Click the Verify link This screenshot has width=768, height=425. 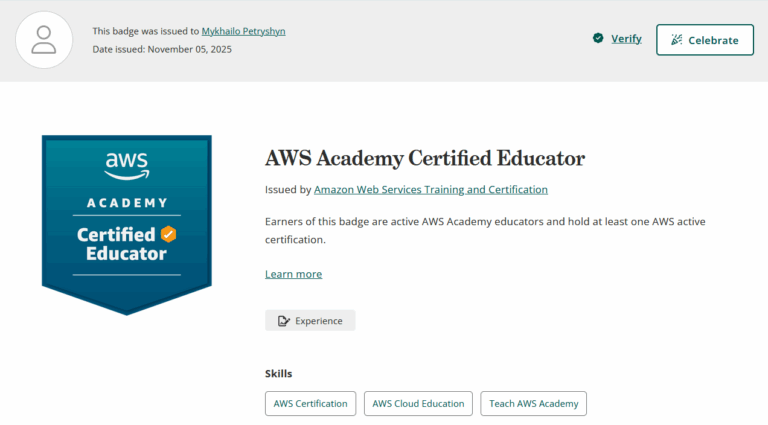(x=626, y=39)
